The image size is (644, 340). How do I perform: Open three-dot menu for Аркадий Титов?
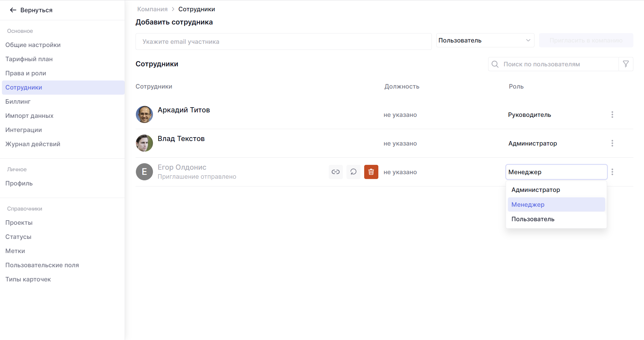click(x=612, y=115)
